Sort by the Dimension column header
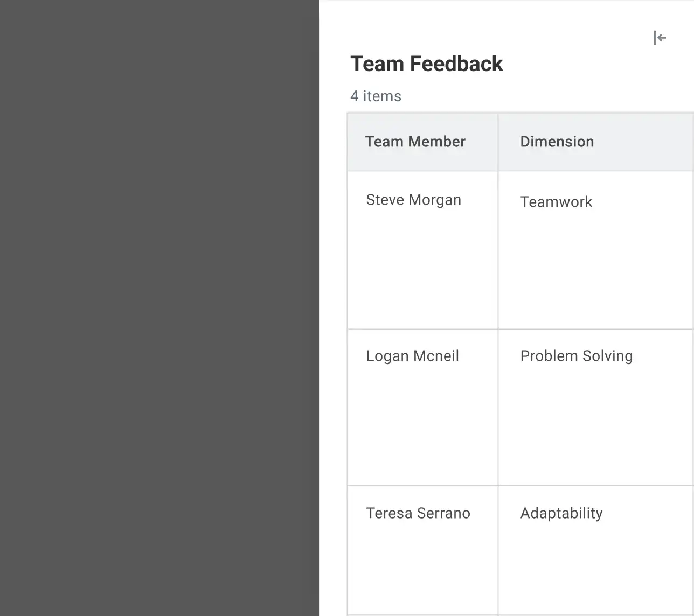Screen dimensions: 694x616 click(557, 142)
